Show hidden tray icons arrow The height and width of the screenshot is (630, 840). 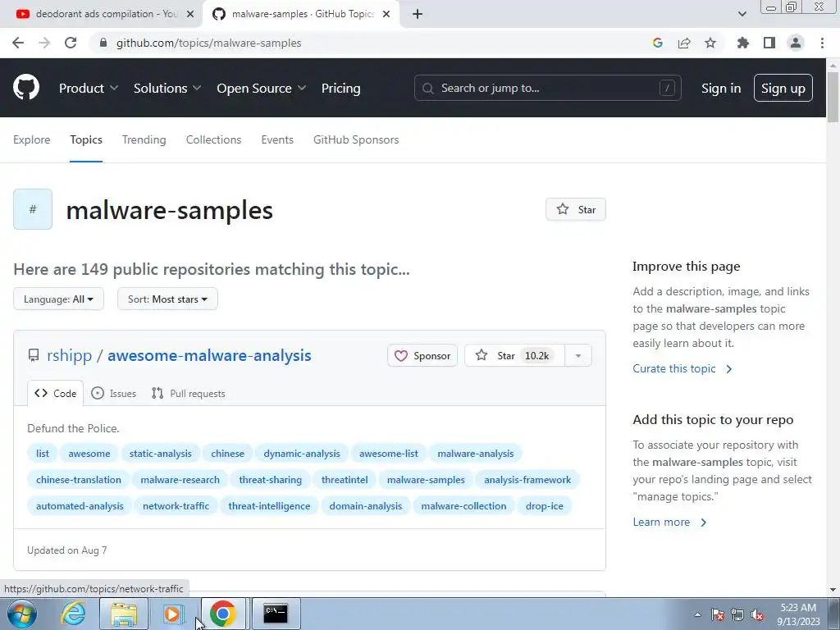[697, 614]
